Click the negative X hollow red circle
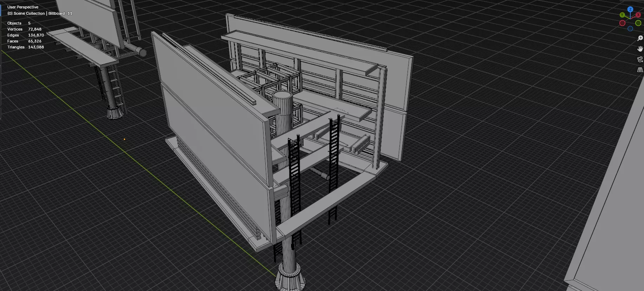This screenshot has width=644, height=291. click(622, 23)
